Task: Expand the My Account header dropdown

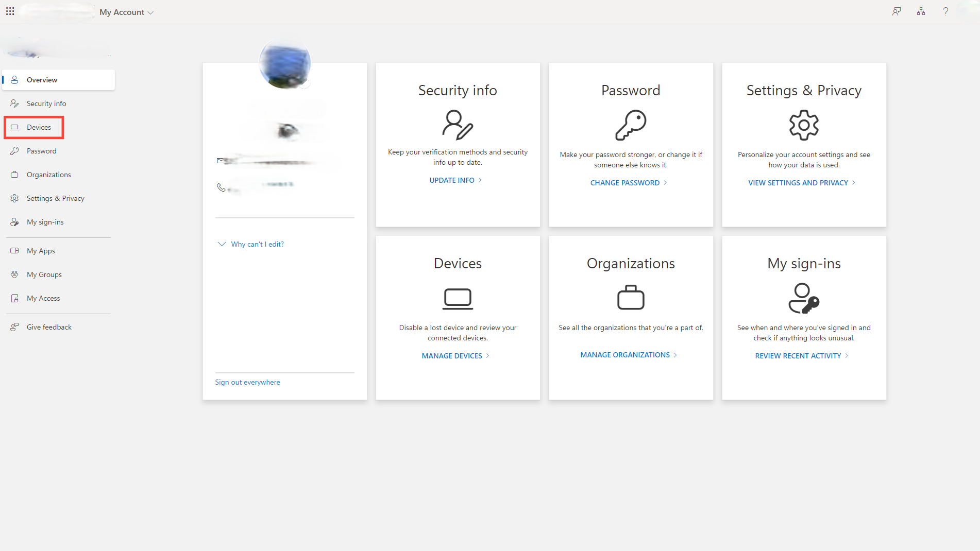Action: tap(126, 12)
